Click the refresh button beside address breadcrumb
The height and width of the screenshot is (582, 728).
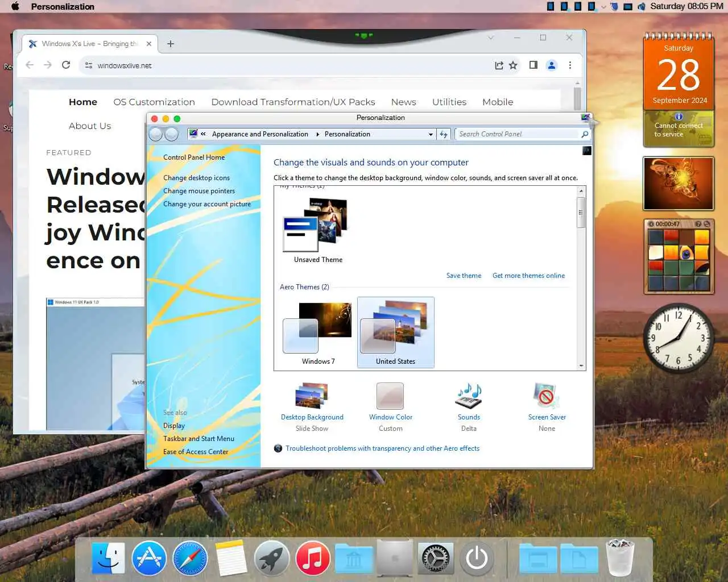tap(444, 134)
